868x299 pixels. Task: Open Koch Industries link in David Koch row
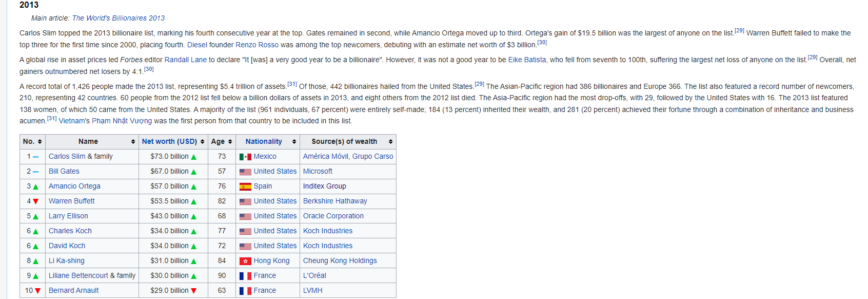point(328,246)
